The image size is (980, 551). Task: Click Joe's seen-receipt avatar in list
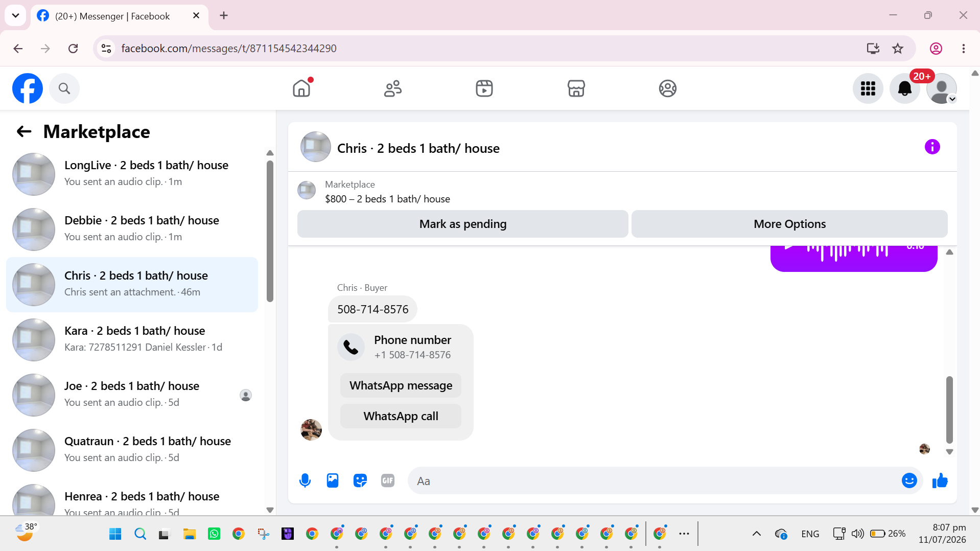246,395
